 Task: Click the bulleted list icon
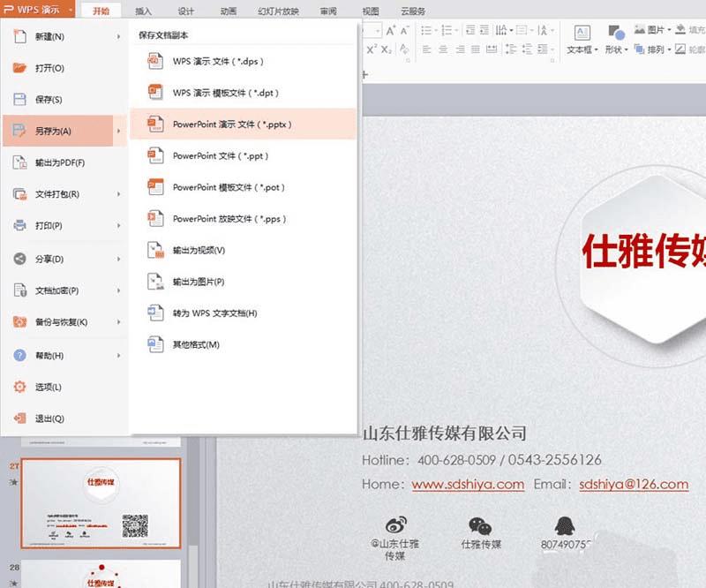click(426, 31)
